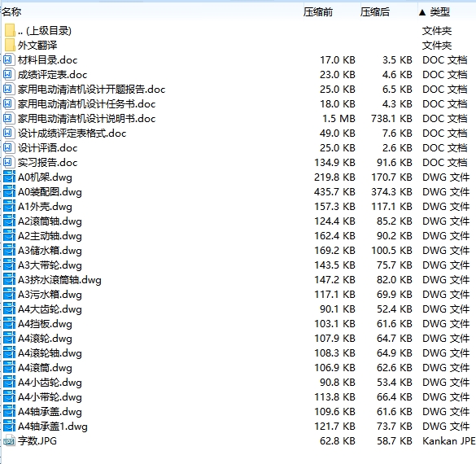Click the 62.8 KB size of 字数.JPG
The width and height of the screenshot is (476, 464).
pos(338,440)
